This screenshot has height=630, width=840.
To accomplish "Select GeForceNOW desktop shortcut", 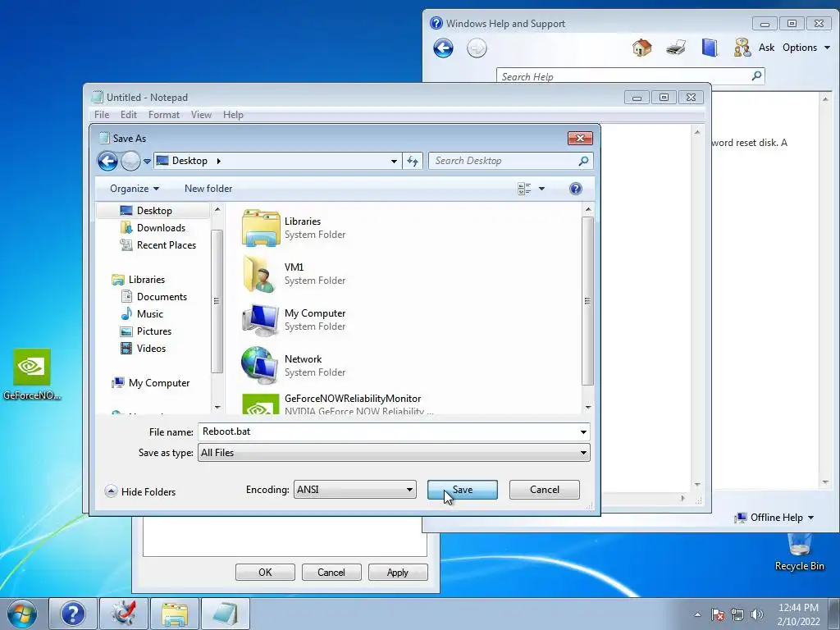I will click(x=32, y=374).
